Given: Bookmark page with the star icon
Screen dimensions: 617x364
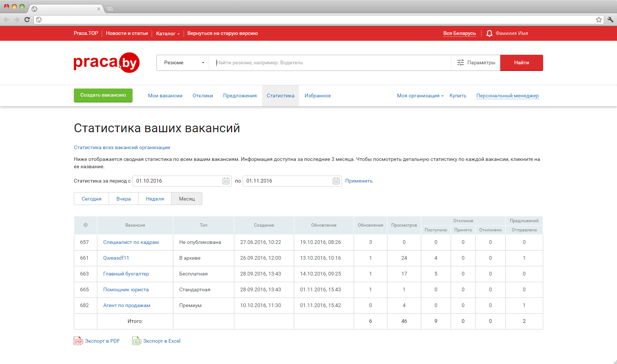Looking at the screenshot, I should tap(599, 19).
